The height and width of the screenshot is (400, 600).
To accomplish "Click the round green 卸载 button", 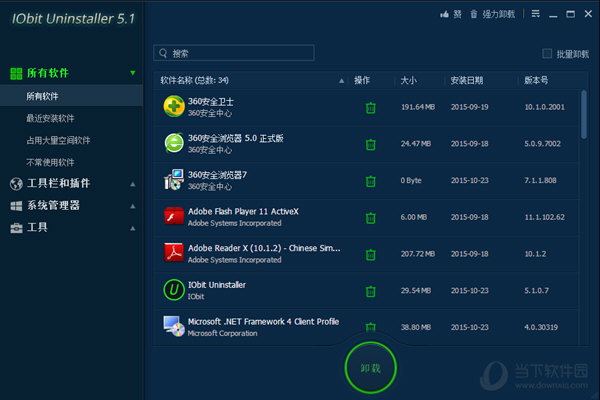I will coord(370,368).
